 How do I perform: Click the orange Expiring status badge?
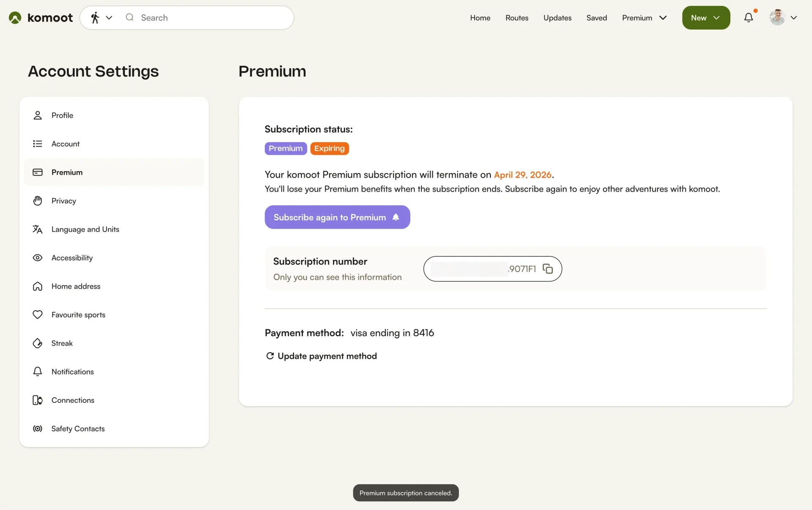329,149
